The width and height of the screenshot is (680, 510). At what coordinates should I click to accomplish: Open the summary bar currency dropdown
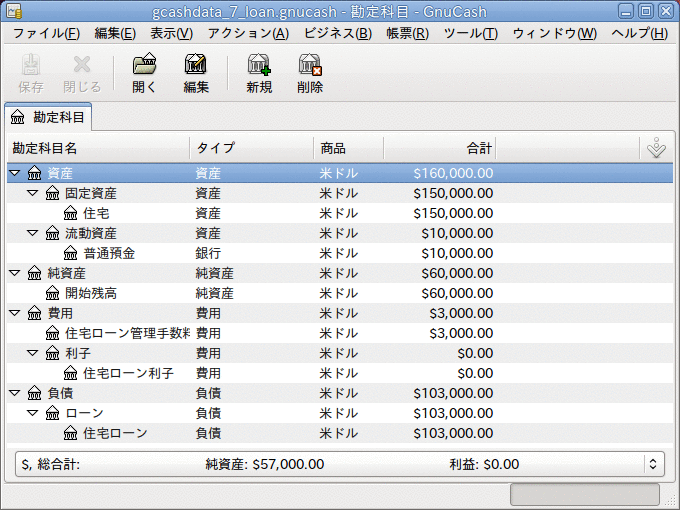coord(653,464)
